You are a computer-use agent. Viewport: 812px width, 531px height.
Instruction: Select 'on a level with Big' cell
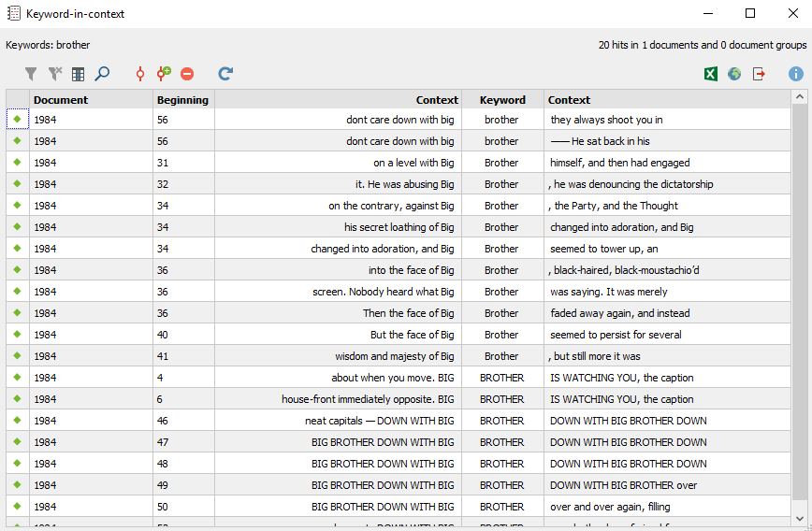tap(338, 163)
